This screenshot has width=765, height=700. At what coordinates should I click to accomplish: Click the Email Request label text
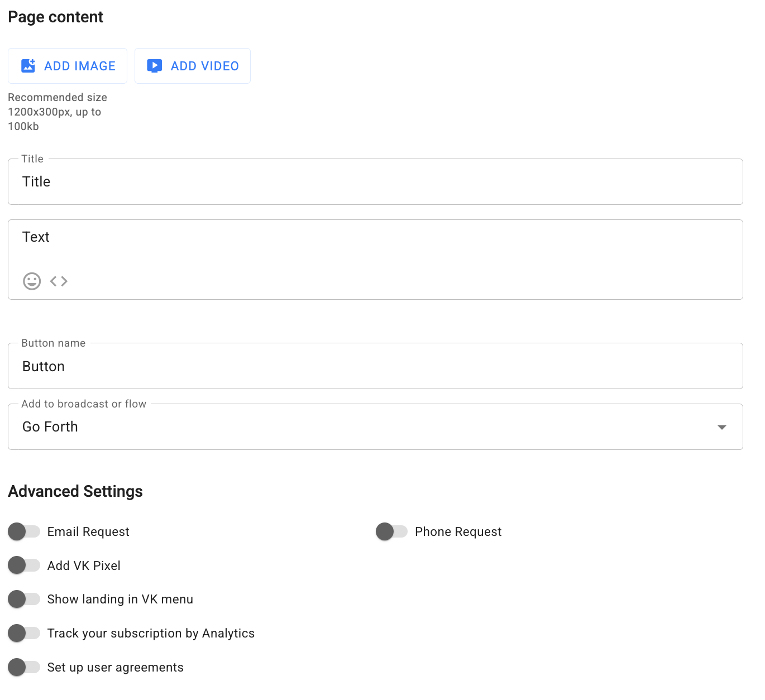coord(88,532)
